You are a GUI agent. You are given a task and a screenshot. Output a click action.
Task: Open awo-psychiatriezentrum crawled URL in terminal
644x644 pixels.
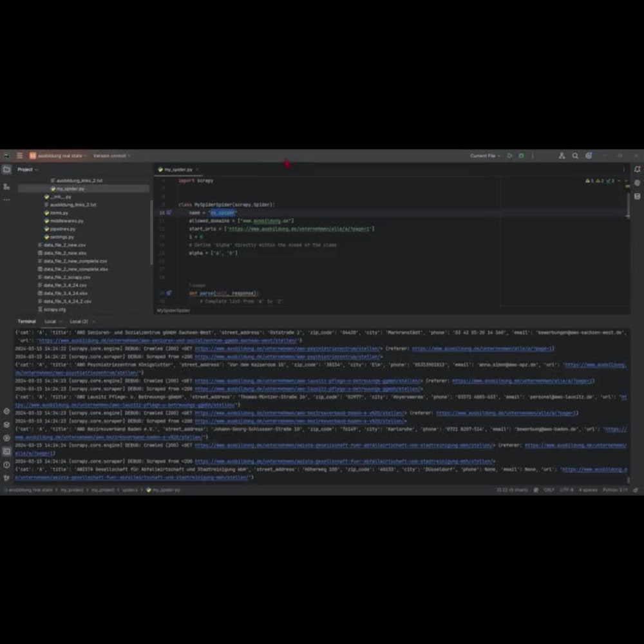coord(287,348)
